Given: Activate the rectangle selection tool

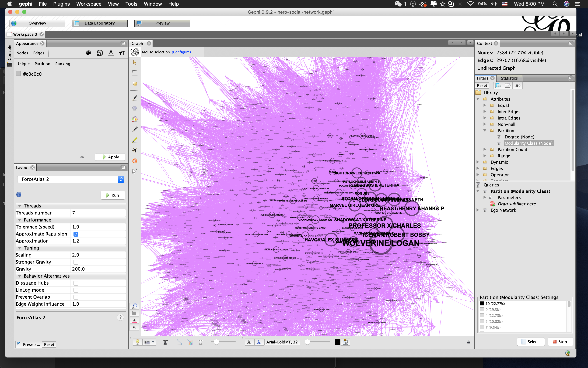Looking at the screenshot, I should click(135, 73).
